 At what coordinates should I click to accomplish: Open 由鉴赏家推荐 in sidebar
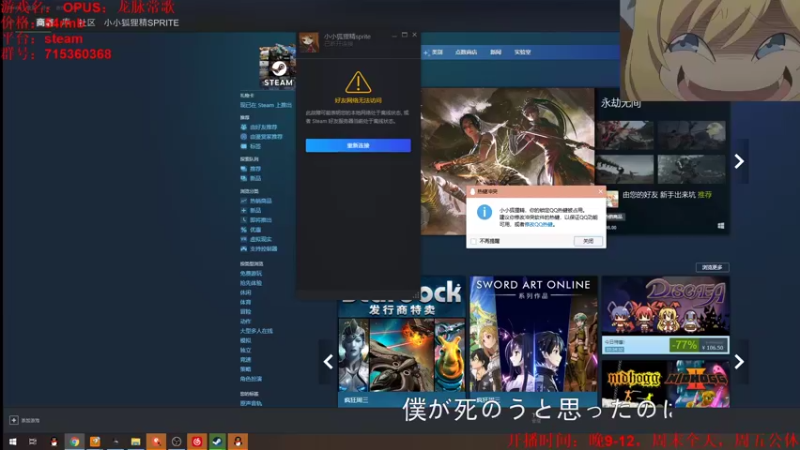coord(266,137)
